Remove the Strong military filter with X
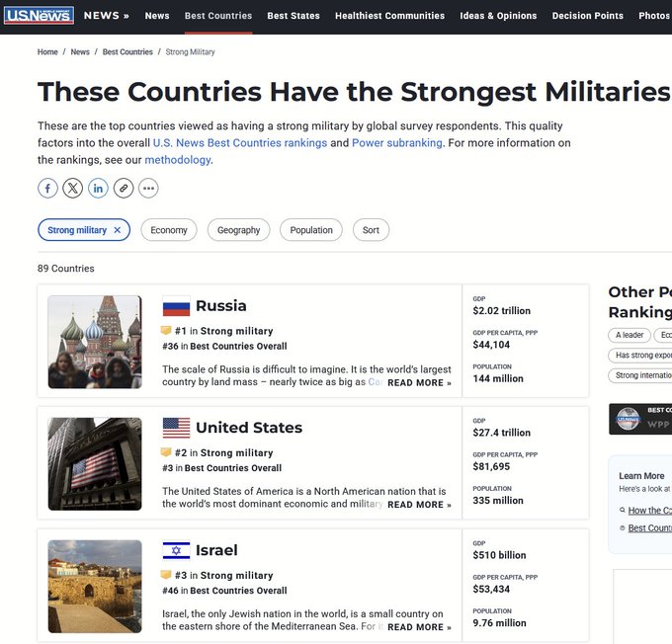 click(x=117, y=230)
